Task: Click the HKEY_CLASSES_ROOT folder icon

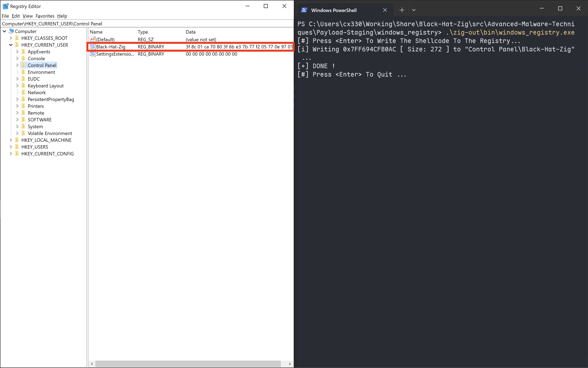Action: [17, 38]
